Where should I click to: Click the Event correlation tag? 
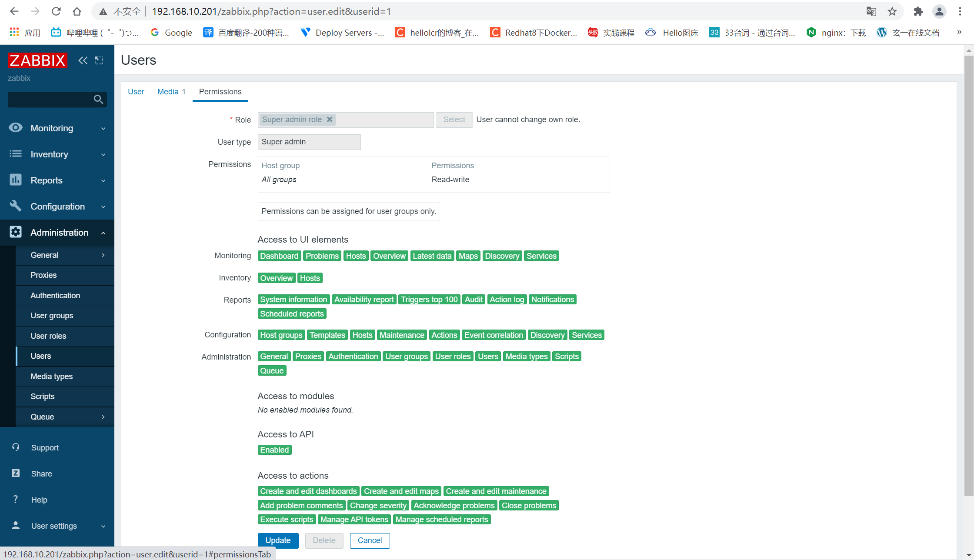point(494,335)
